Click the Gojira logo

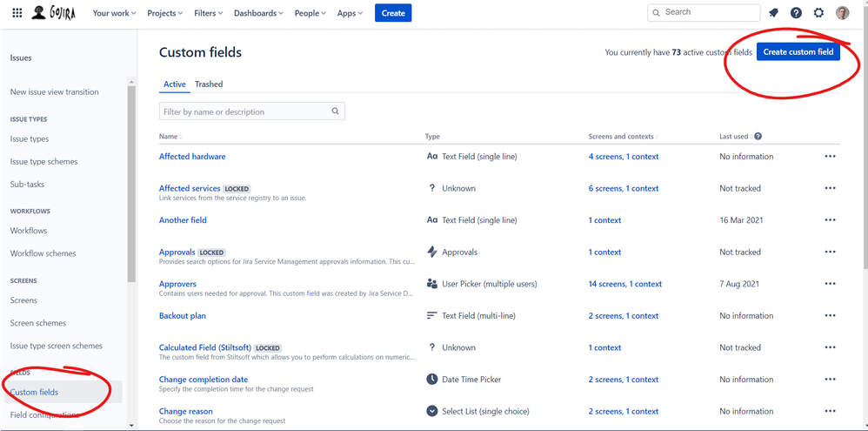tap(54, 13)
